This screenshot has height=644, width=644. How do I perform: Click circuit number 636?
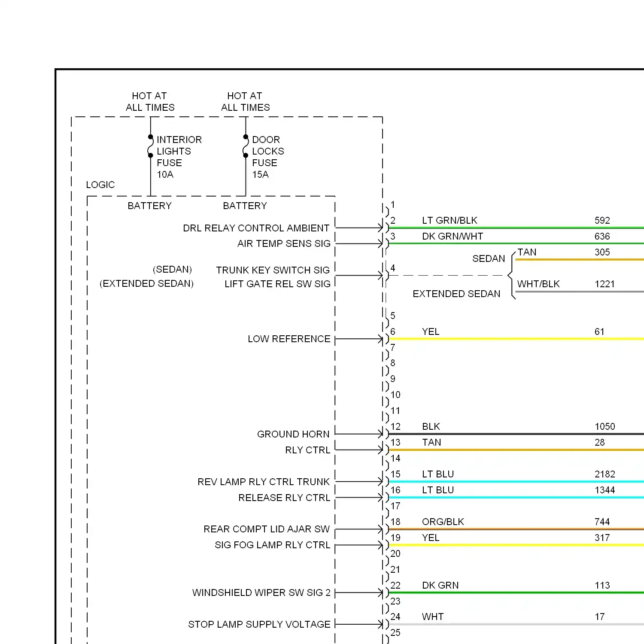(x=602, y=236)
